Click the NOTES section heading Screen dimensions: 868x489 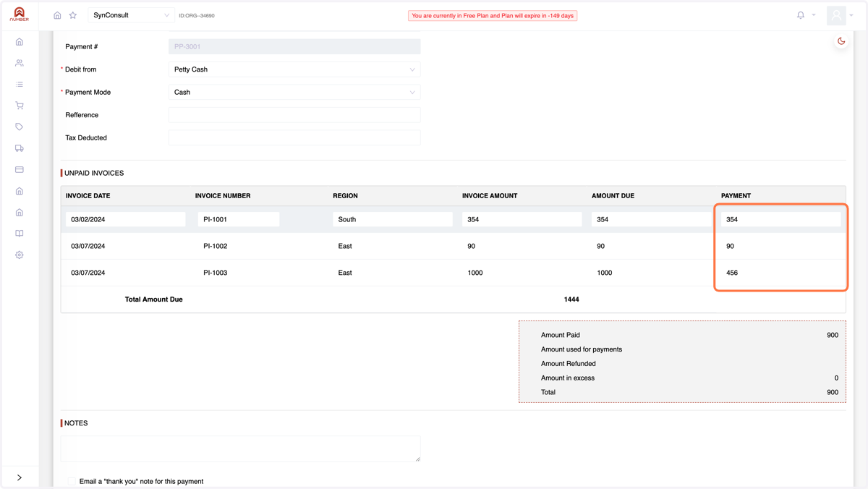click(76, 423)
